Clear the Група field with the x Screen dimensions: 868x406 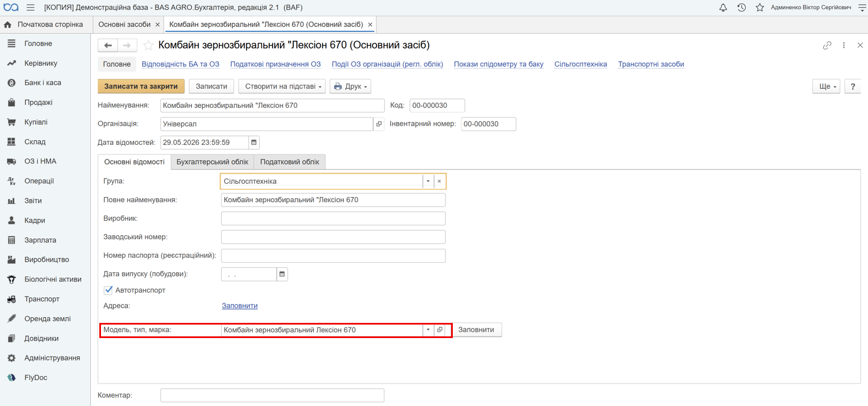click(439, 181)
